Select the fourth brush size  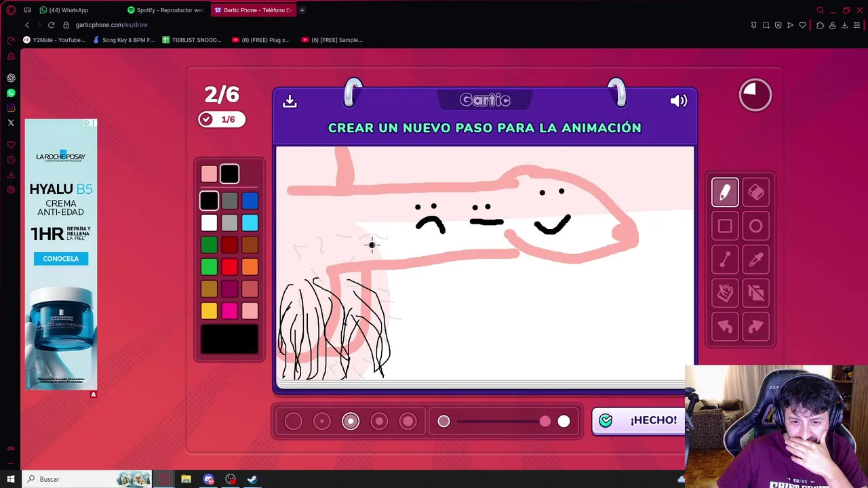tap(379, 422)
